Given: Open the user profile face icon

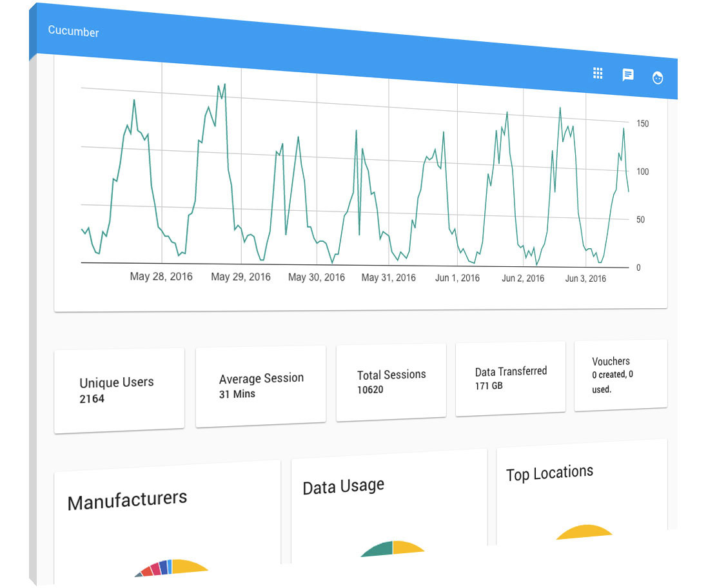Looking at the screenshot, I should click(x=658, y=78).
